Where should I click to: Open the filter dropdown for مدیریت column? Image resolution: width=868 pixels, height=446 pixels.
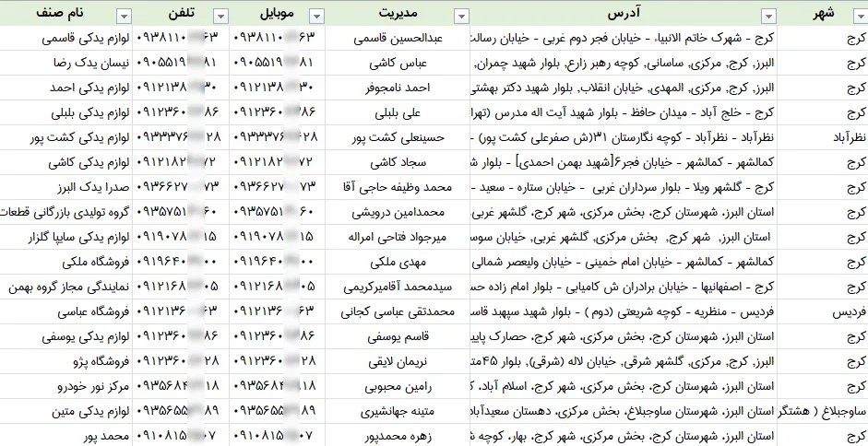click(461, 17)
